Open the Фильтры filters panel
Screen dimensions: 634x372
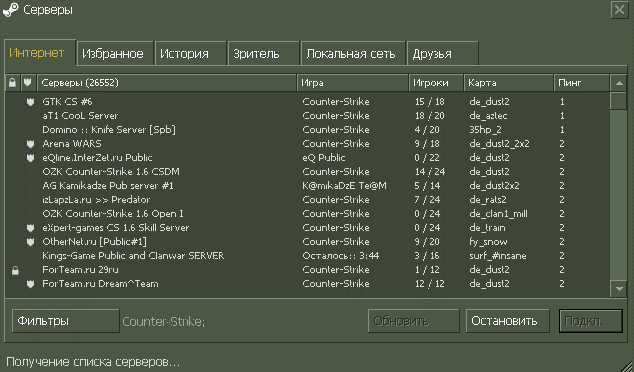point(66,321)
